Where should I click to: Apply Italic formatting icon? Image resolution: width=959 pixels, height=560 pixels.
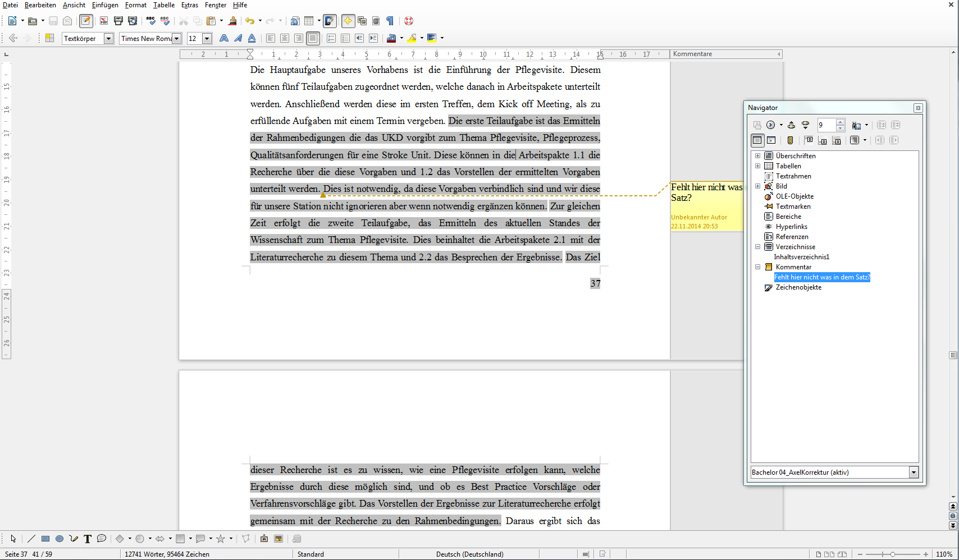238,38
